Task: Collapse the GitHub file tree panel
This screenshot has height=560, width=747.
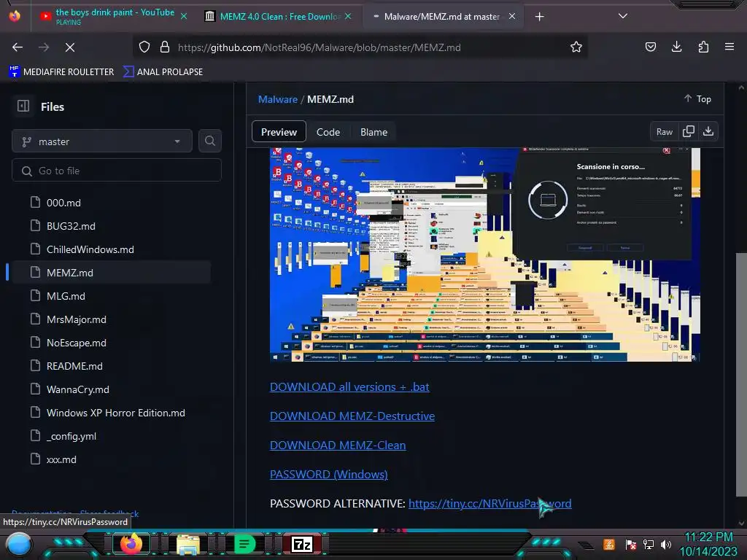Action: tap(23, 106)
